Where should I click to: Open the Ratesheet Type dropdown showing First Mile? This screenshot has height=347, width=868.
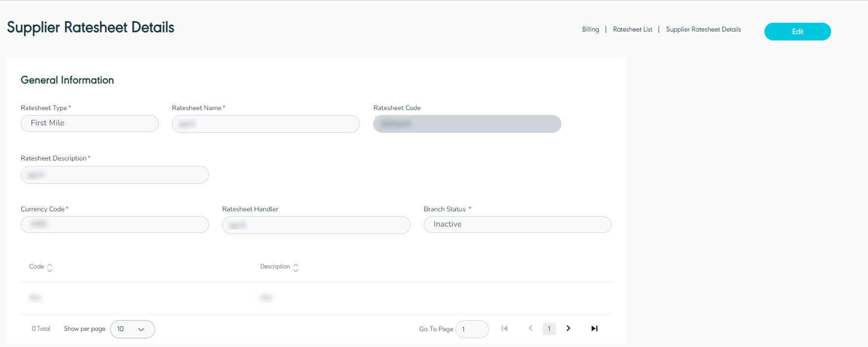coord(89,123)
